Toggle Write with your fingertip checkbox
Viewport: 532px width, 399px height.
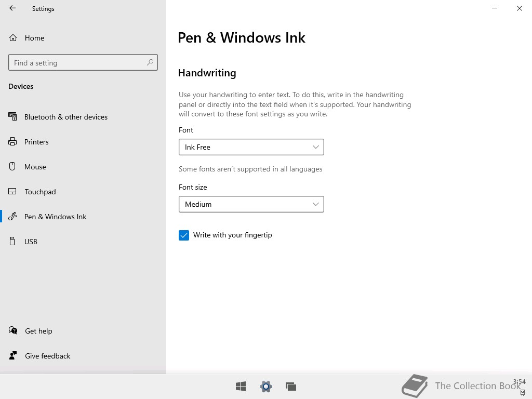pyautogui.click(x=184, y=235)
